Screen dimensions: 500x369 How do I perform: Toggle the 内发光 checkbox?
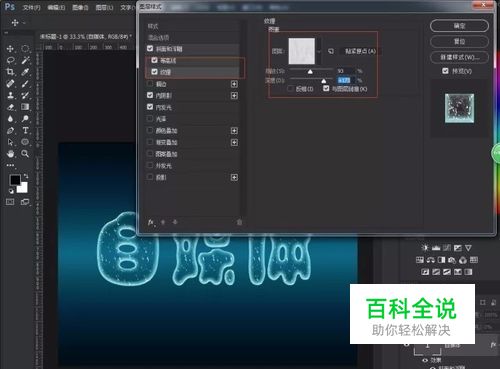(x=150, y=107)
